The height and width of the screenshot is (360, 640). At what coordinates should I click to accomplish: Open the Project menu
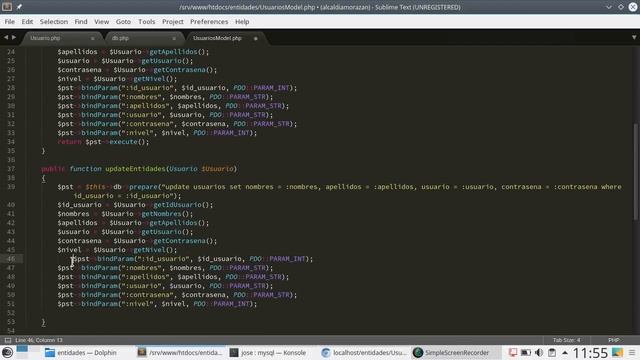pos(173,22)
